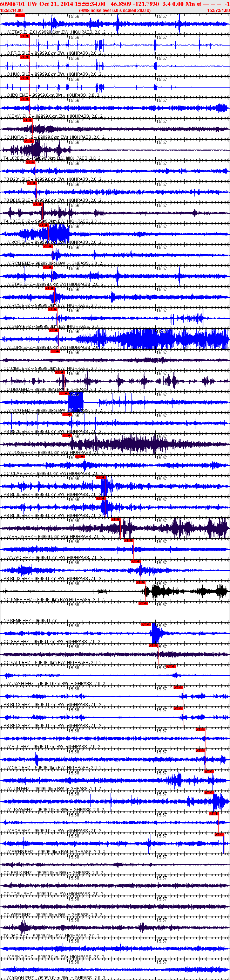This screenshot has height=980, width=230.
Task: Click the RMS noise scaling note in the header
Action: [115, 10]
